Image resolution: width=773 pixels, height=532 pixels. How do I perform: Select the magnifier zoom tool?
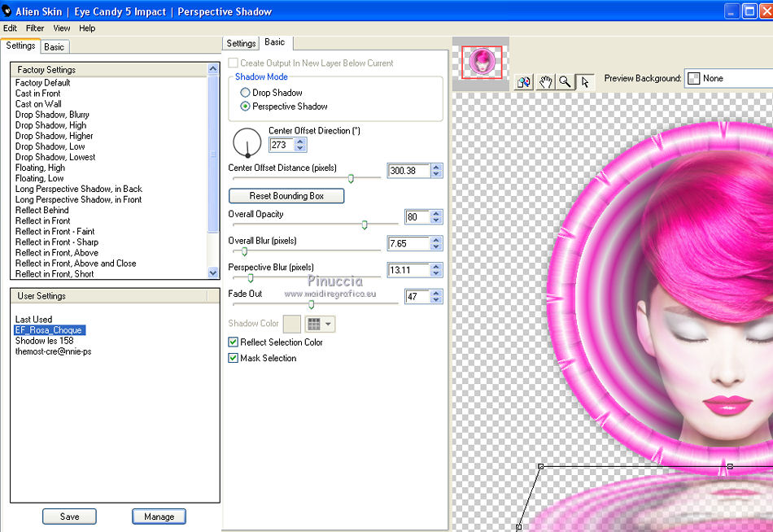pos(565,82)
